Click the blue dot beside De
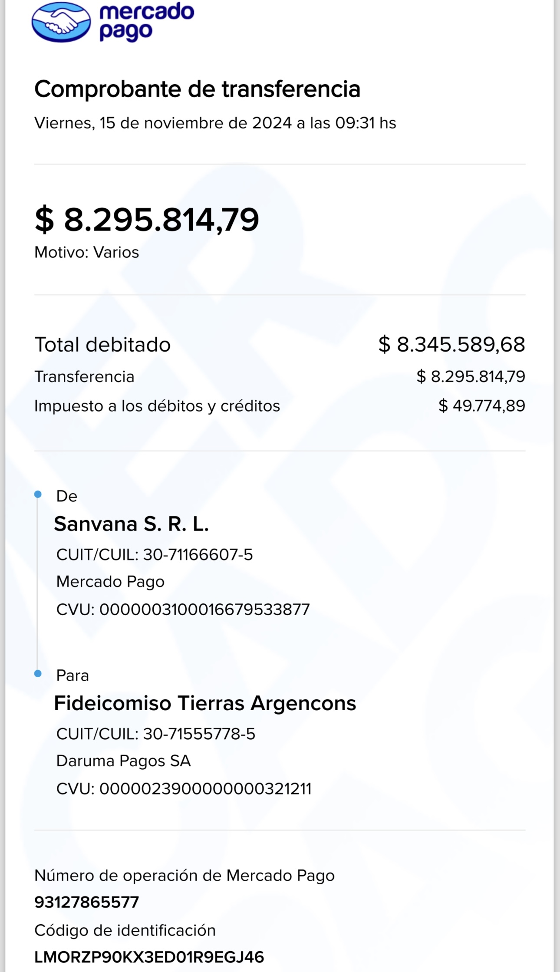 pos(38,494)
